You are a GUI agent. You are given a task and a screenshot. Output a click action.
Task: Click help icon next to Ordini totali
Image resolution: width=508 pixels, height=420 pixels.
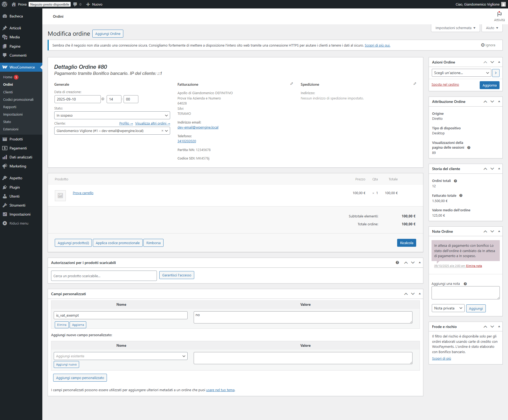coord(455,181)
